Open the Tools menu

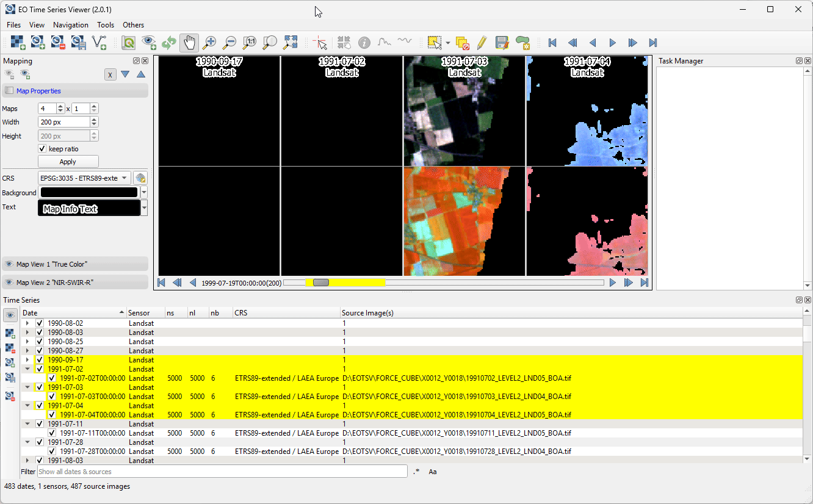(106, 25)
